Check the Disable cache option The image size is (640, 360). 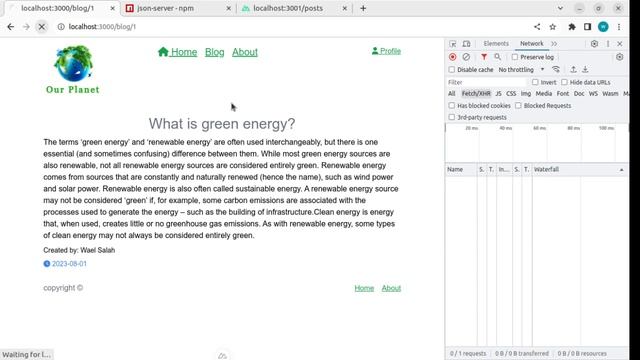point(451,70)
